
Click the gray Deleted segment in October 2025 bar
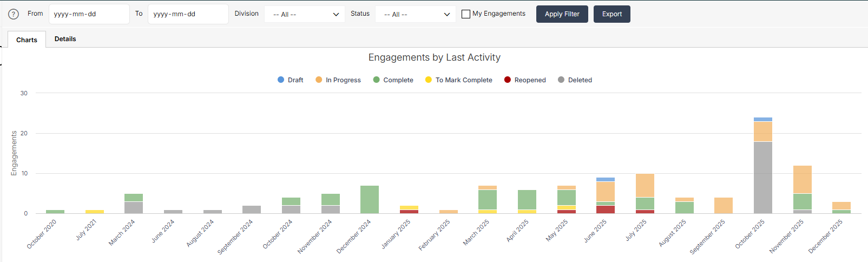tap(763, 178)
